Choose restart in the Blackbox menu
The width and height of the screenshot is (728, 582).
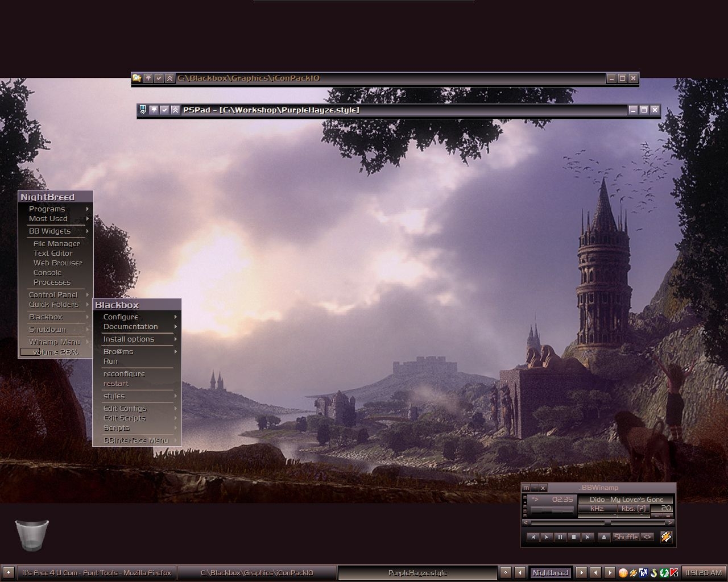(x=116, y=384)
